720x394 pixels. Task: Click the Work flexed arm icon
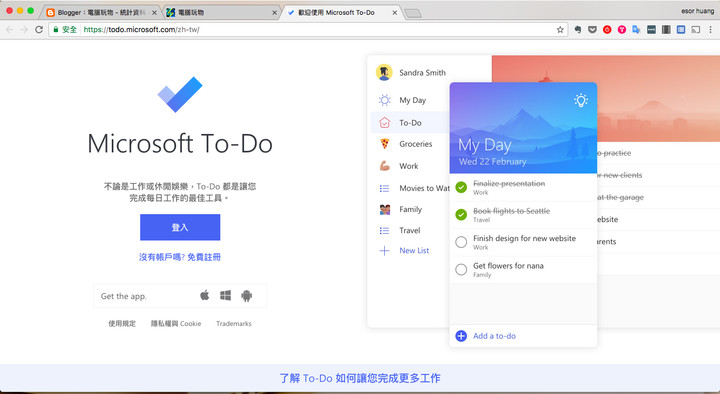[x=385, y=166]
